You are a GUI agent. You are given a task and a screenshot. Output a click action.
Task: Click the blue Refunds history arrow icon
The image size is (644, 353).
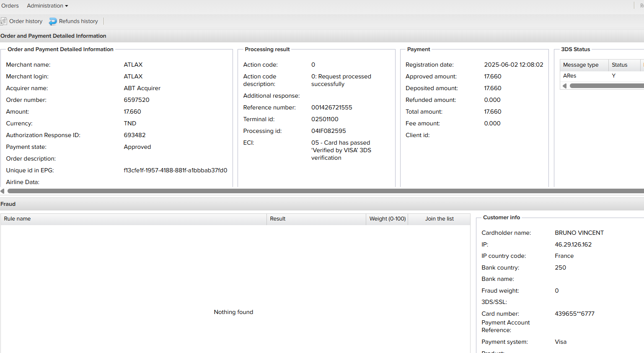pos(53,21)
